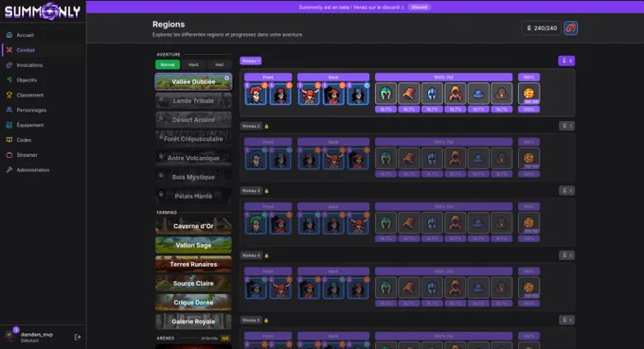The height and width of the screenshot is (349, 644).
Task: Open the Source Claire farming zone
Action: point(193,283)
